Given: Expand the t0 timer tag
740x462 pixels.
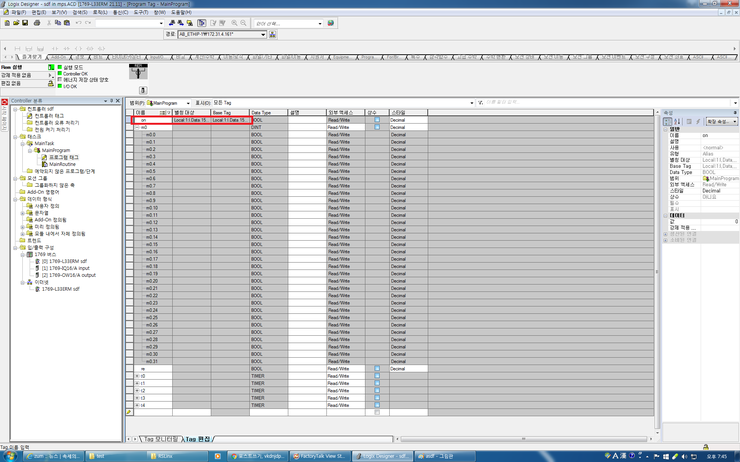Looking at the screenshot, I should pos(137,376).
